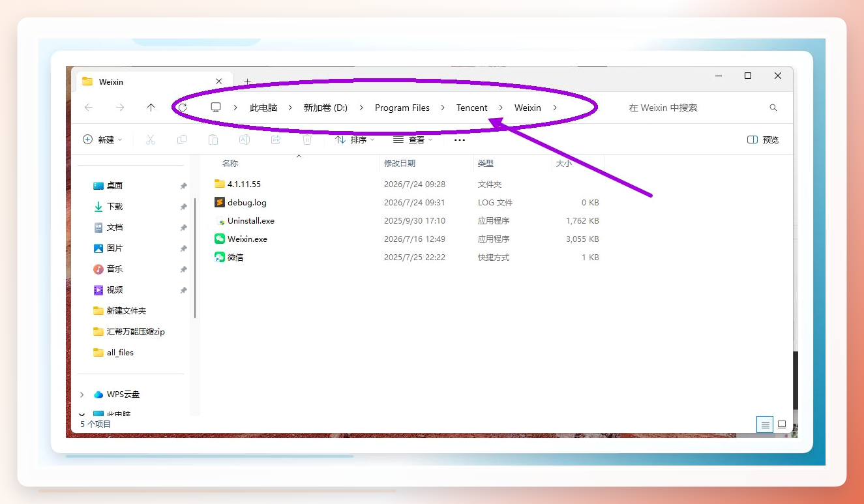Viewport: 864px width, 504px height.
Task: Open the three-dot more options menu
Action: pos(460,140)
